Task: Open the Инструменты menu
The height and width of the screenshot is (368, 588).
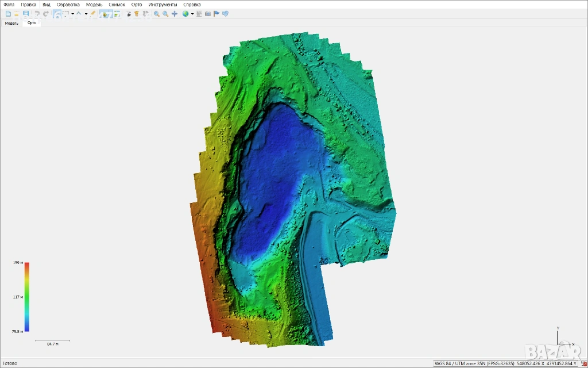Action: click(163, 4)
